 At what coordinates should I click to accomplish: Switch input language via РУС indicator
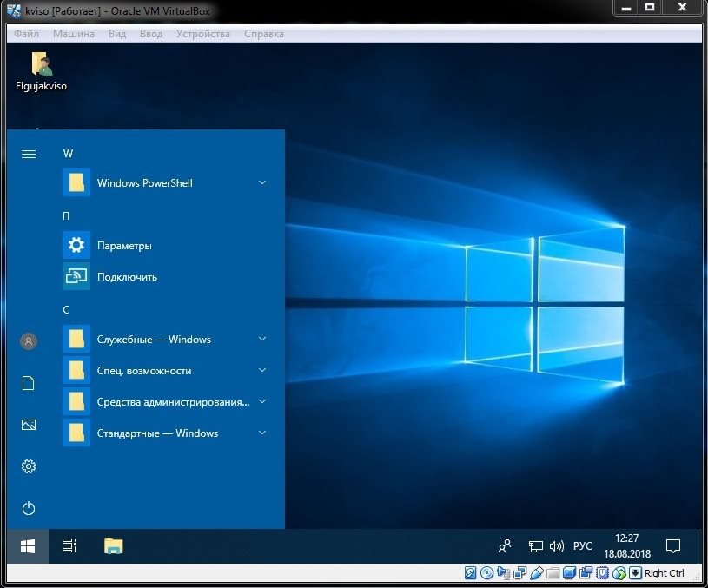click(583, 546)
